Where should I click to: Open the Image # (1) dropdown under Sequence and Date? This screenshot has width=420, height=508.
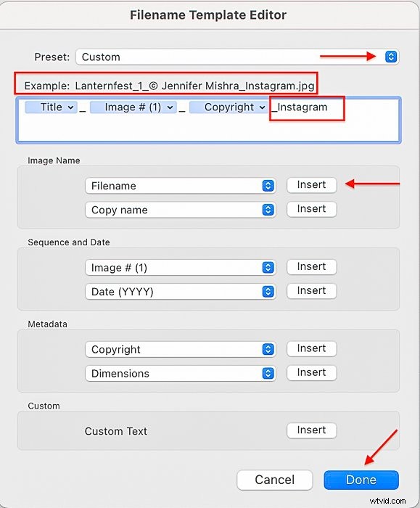[181, 268]
